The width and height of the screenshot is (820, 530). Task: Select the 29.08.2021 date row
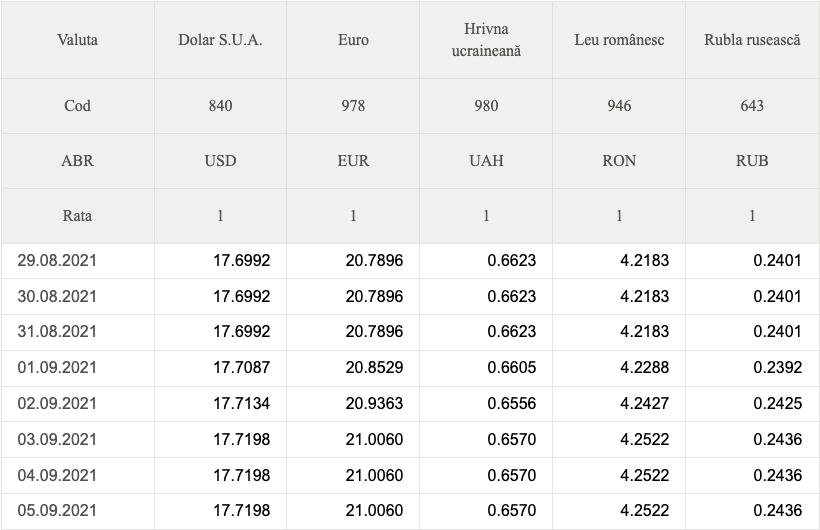pos(57,260)
